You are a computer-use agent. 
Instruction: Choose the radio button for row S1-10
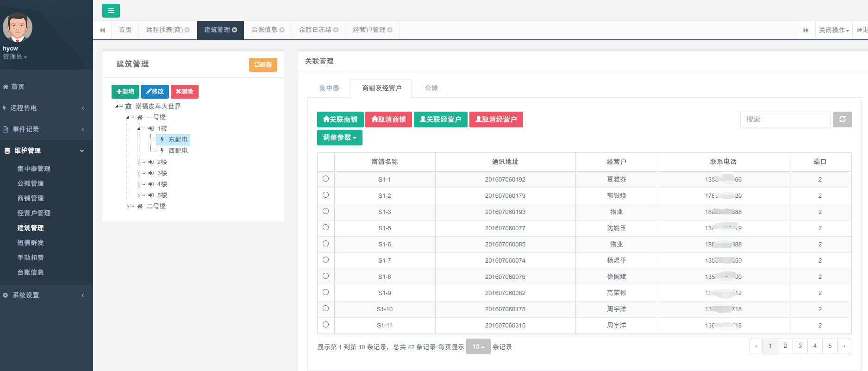[325, 308]
